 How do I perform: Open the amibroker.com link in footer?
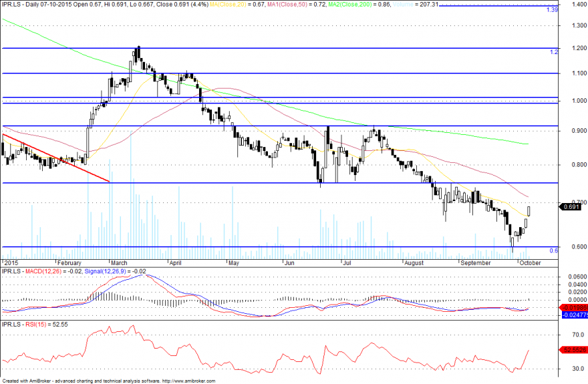188,381
